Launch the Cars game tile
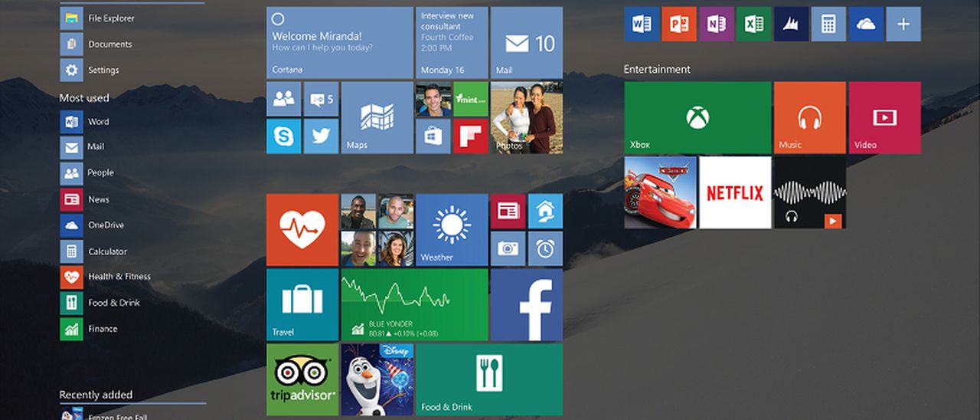 [x=661, y=192]
